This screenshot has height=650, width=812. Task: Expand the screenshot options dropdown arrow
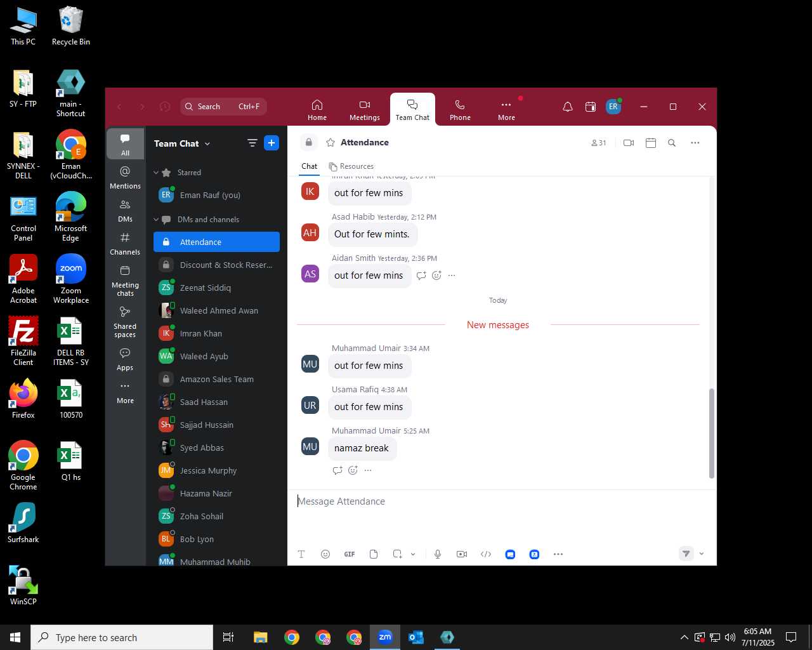click(x=413, y=554)
